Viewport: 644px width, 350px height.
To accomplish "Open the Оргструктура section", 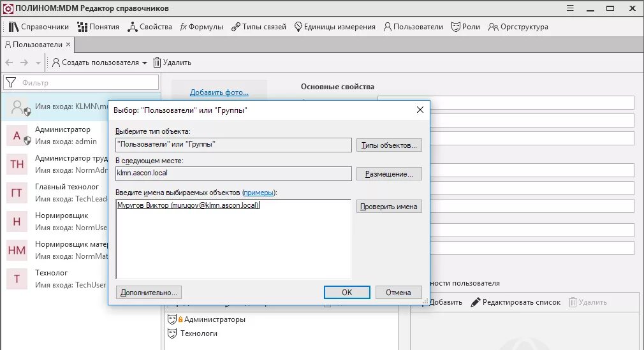I will pyautogui.click(x=518, y=27).
